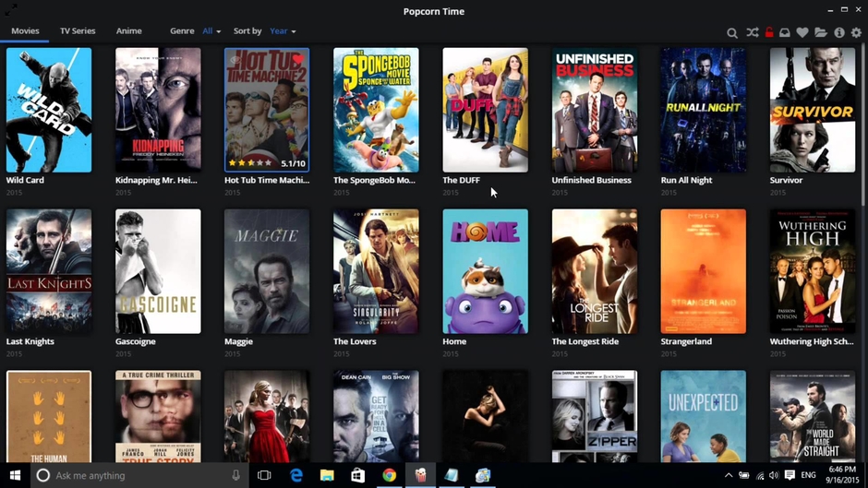This screenshot has height=488, width=868.
Task: Open the Gascoigne poster
Action: [x=158, y=271]
